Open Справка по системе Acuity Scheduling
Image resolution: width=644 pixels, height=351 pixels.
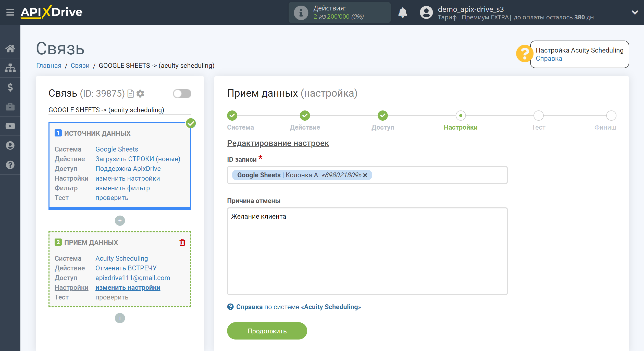[x=298, y=307]
